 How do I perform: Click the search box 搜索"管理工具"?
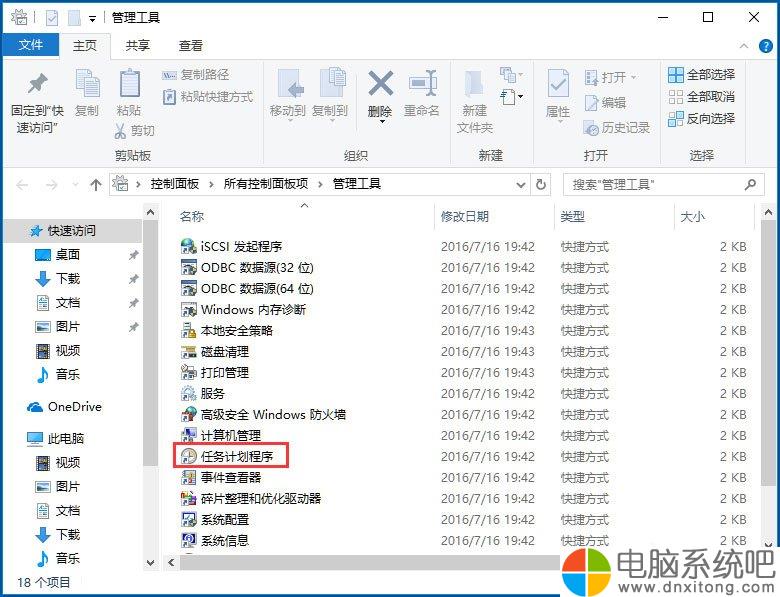click(x=663, y=185)
